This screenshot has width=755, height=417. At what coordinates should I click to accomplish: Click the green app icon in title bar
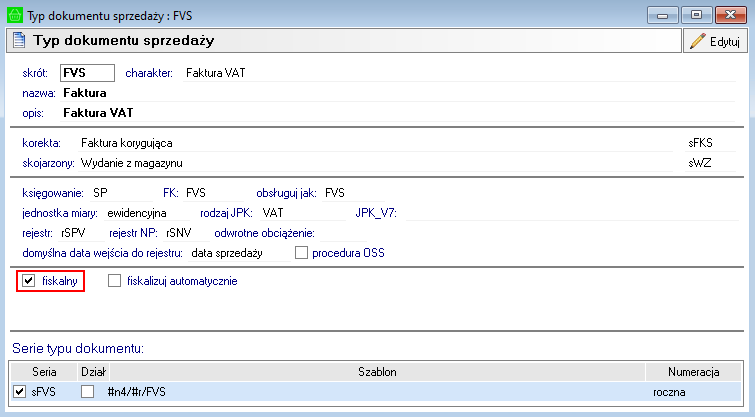[13, 14]
